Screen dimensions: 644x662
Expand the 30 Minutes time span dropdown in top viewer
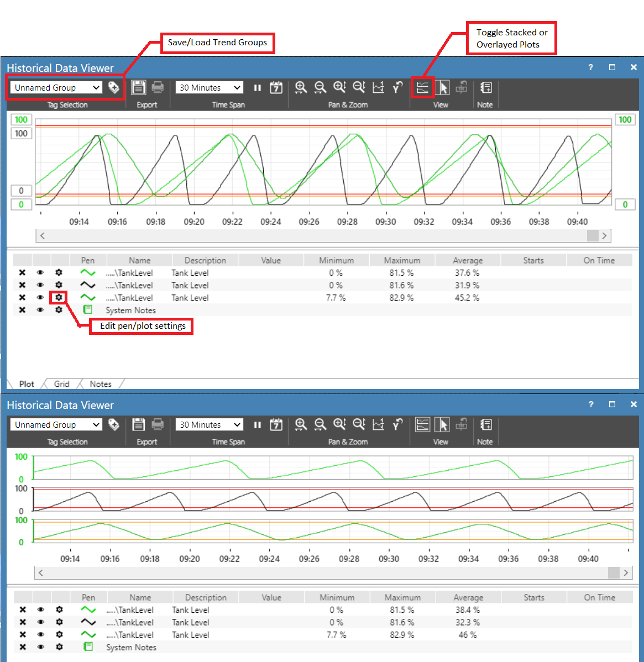tap(209, 87)
